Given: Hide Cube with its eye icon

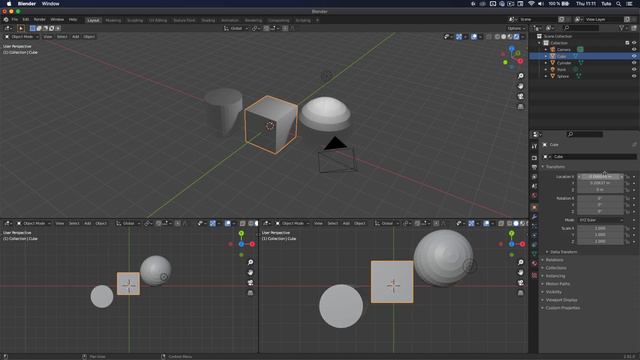Looking at the screenshot, I should tap(634, 56).
